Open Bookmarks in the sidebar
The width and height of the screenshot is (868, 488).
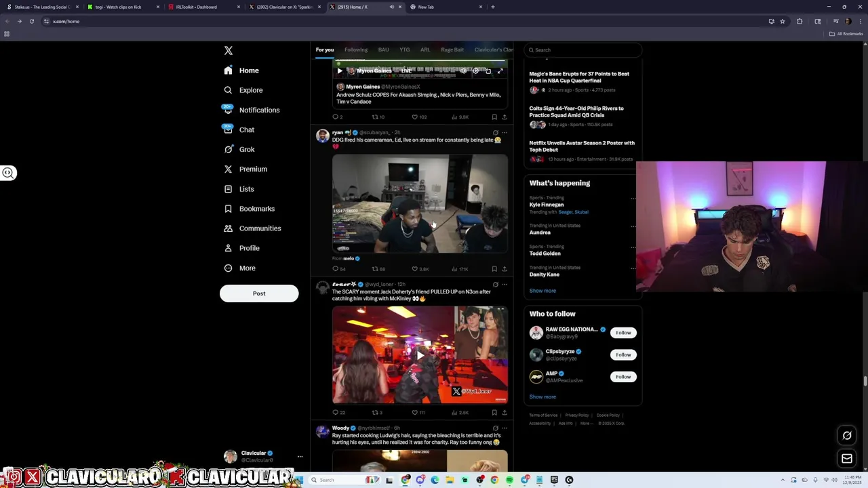tap(249, 209)
